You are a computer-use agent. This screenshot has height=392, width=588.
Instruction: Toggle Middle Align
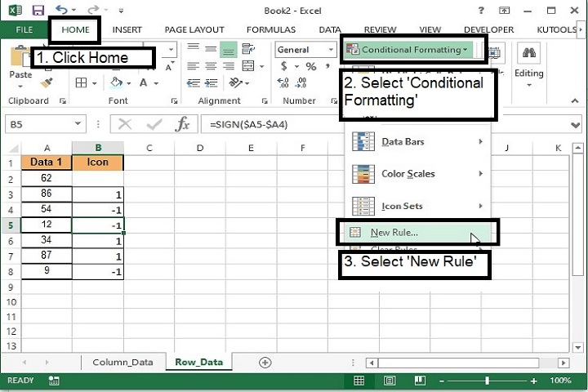click(x=212, y=49)
